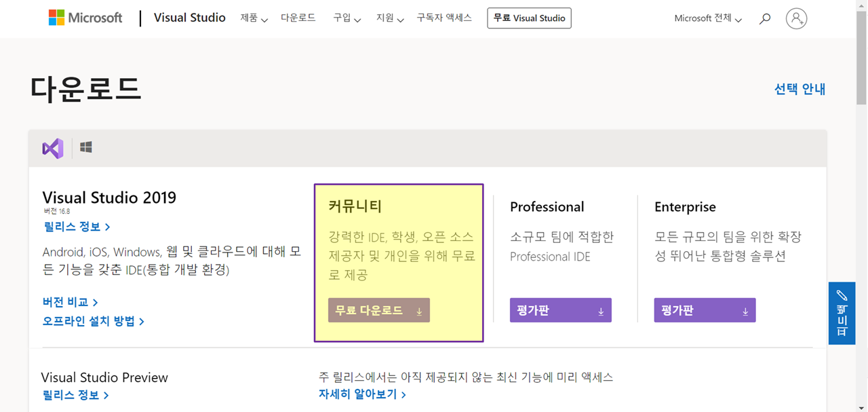The height and width of the screenshot is (412, 868).
Task: Click the Microsoft logo
Action: point(85,18)
